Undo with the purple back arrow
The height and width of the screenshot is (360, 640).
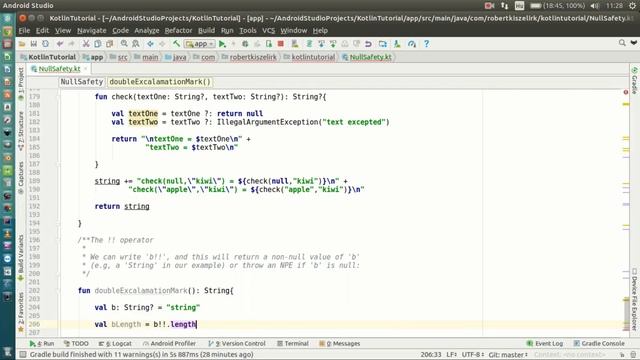point(60,44)
